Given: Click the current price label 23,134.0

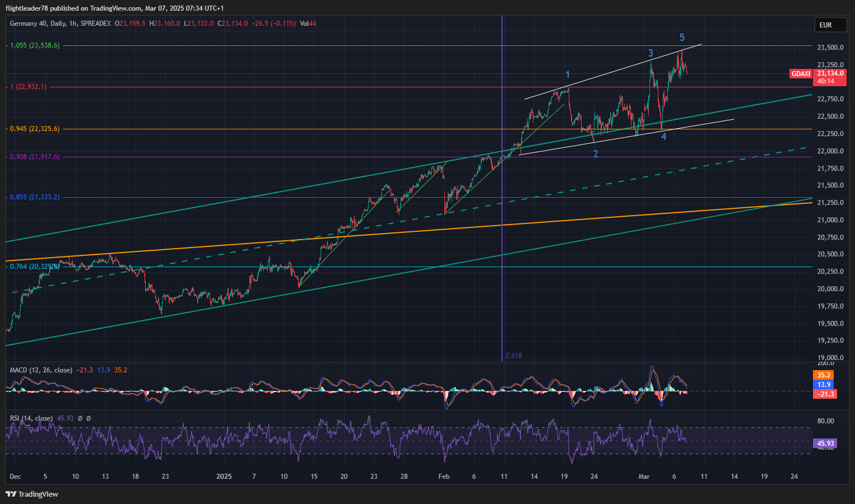Looking at the screenshot, I should [x=830, y=73].
